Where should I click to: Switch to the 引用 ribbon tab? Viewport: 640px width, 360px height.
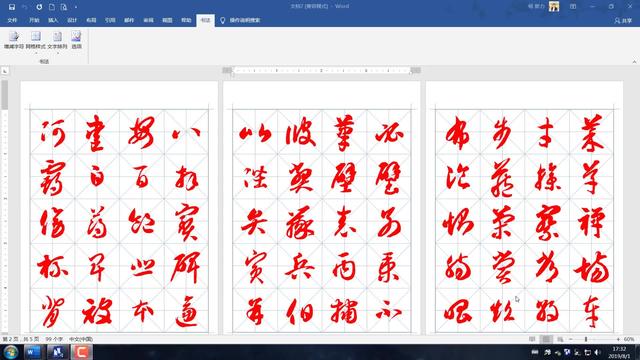(110, 20)
